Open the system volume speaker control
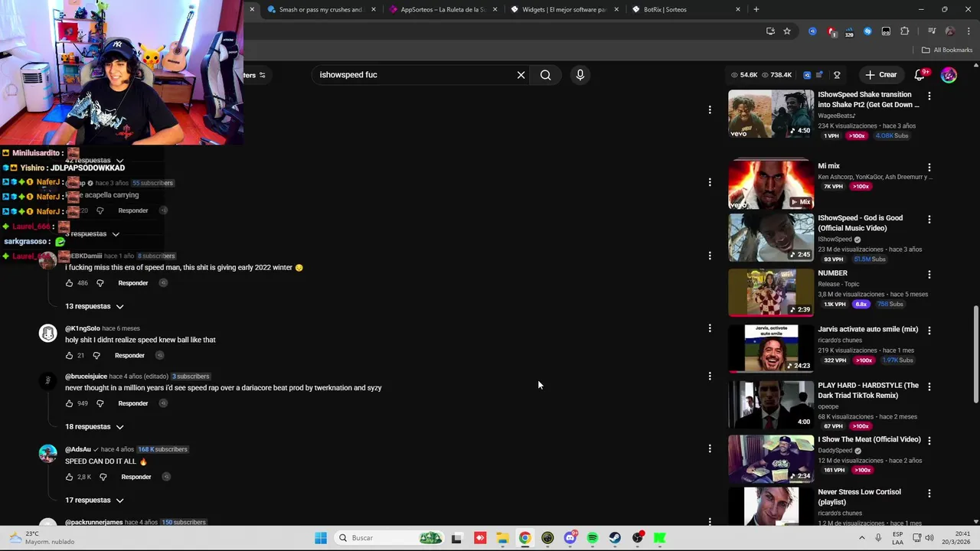The width and height of the screenshot is (980, 551). click(x=929, y=538)
